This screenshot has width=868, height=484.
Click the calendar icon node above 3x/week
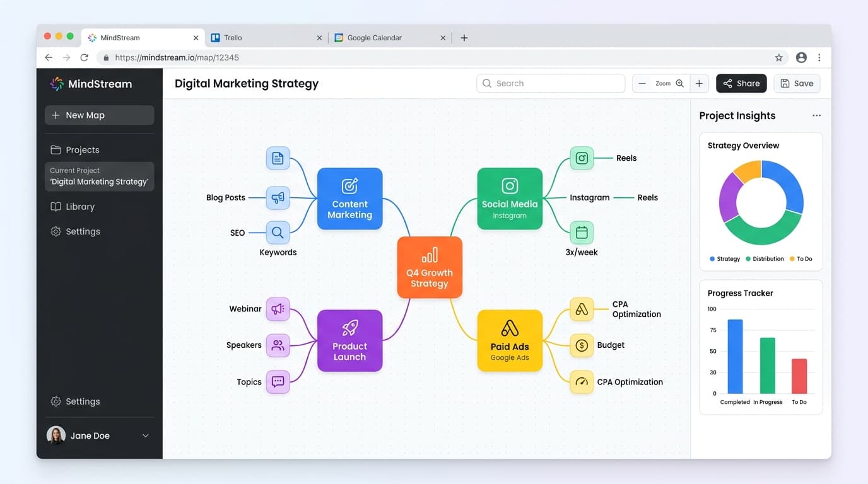click(582, 233)
